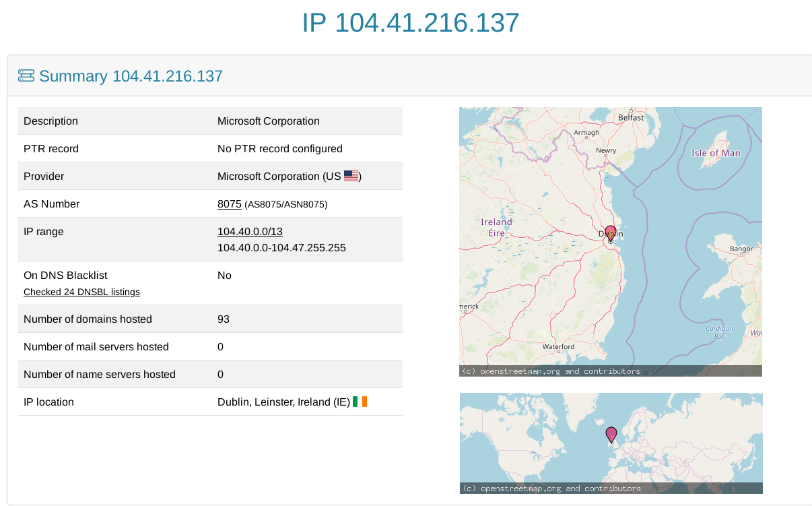This screenshot has height=506, width=812.
Task: Click the No PTR record configured text
Action: [279, 148]
